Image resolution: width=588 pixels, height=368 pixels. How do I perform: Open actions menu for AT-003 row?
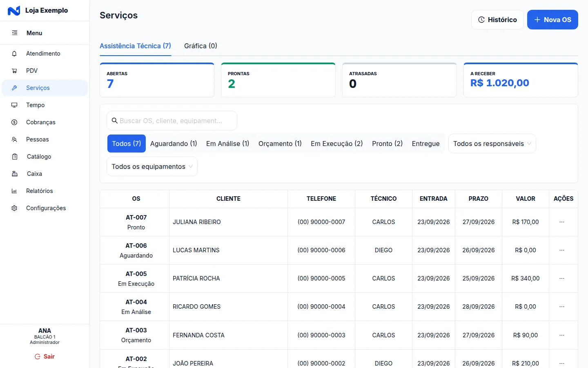tap(562, 335)
